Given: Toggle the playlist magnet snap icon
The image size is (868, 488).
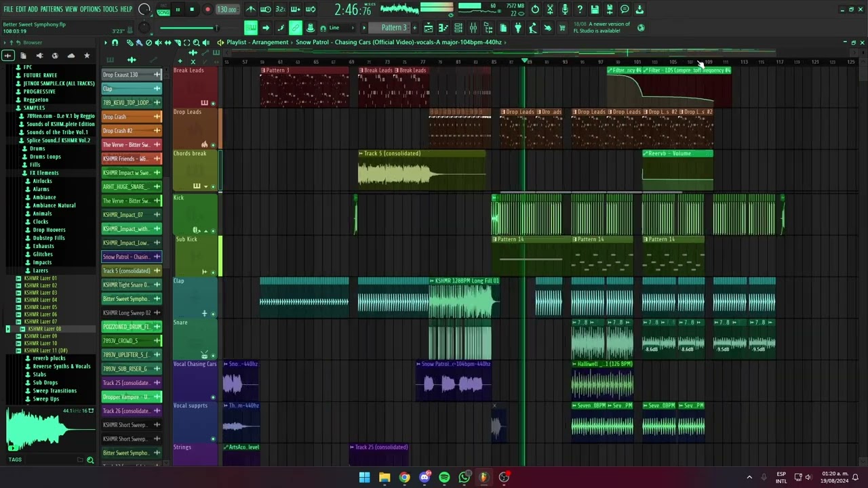Looking at the screenshot, I should (x=115, y=43).
